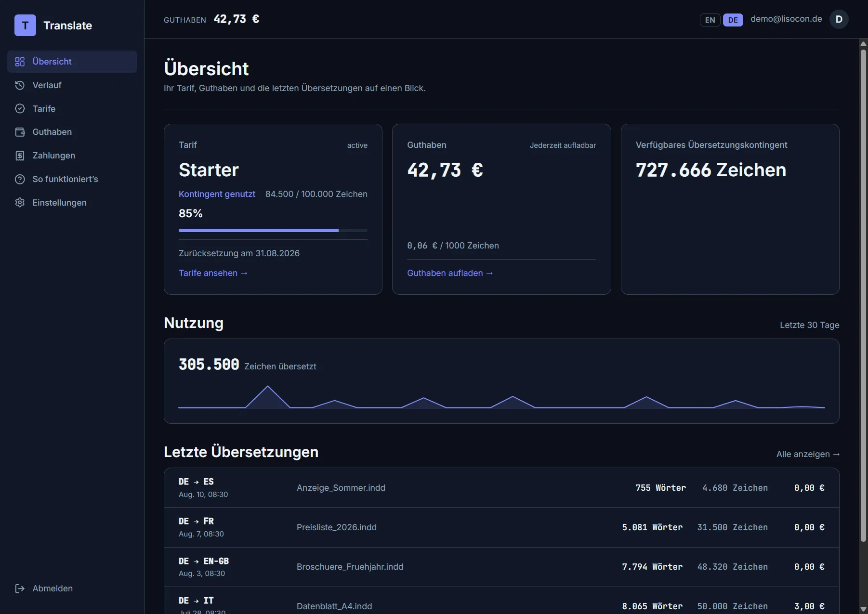
Task: Click the Translate logo icon
Action: pyautogui.click(x=25, y=26)
